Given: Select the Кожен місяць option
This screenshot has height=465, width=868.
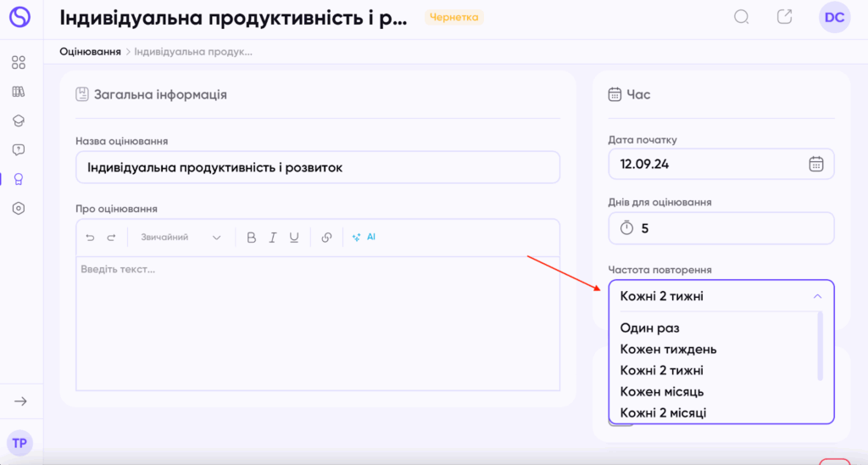Looking at the screenshot, I should (662, 391).
